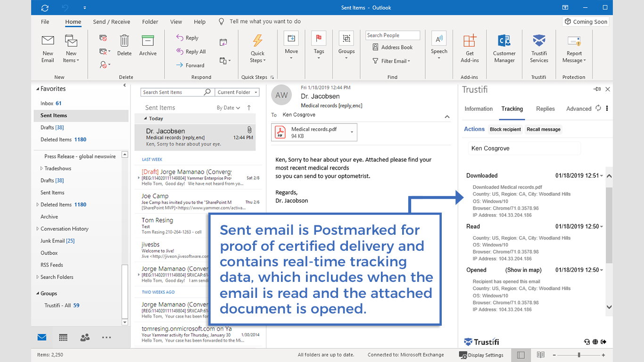The width and height of the screenshot is (644, 362).
Task: Expand the Downloaded tracking entry arrow
Action: point(602,176)
